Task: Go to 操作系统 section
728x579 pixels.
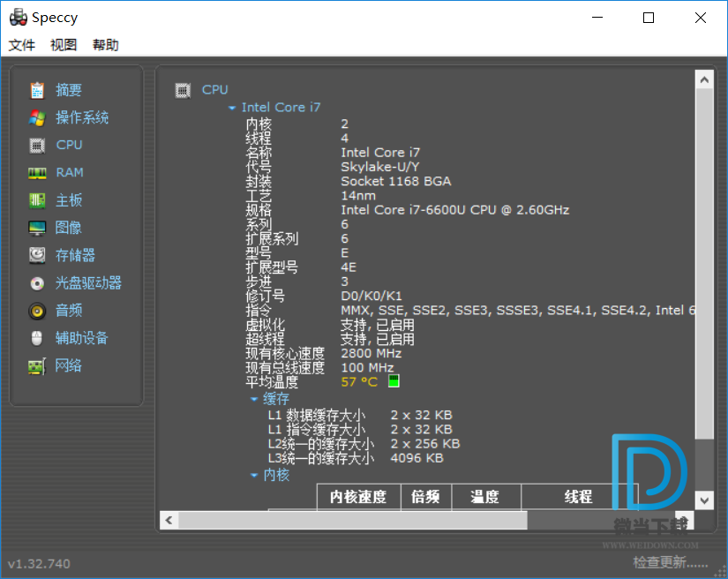Action: point(82,117)
